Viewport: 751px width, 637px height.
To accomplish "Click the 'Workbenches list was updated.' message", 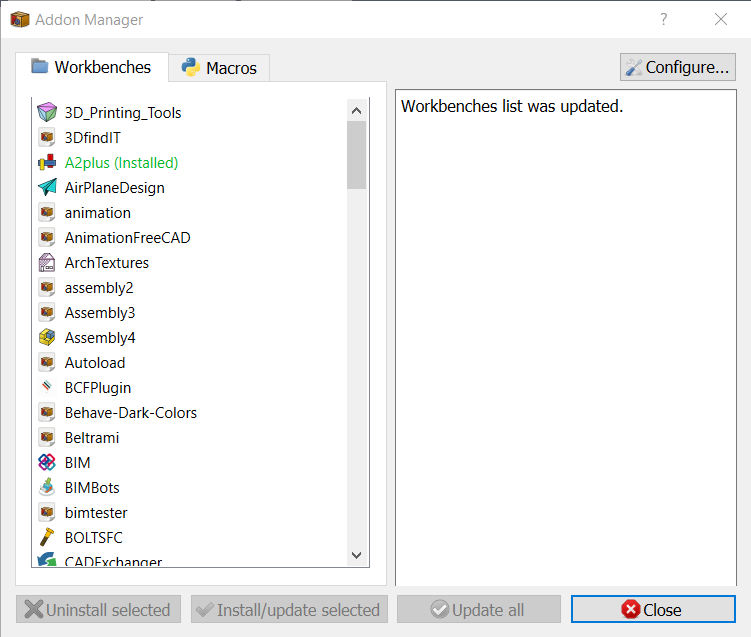I will click(512, 106).
